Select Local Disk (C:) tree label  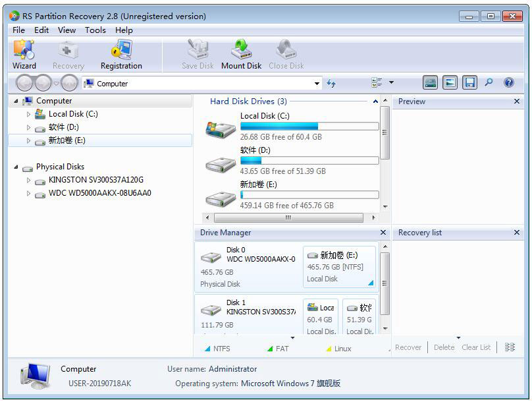tap(73, 114)
